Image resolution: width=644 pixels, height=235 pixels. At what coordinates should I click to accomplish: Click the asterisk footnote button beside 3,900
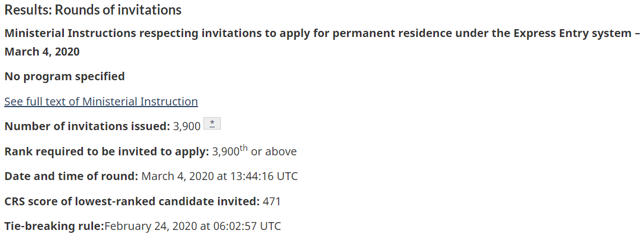click(212, 125)
